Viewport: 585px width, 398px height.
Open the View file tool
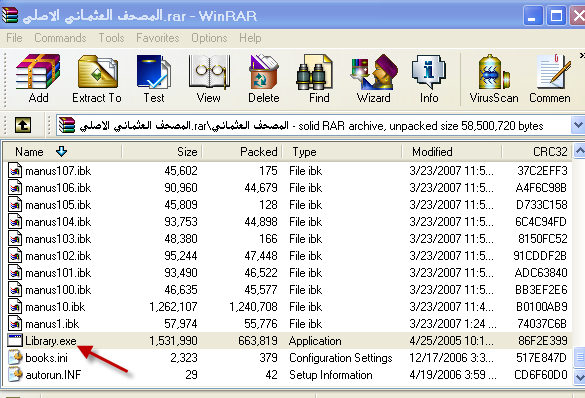(209, 78)
